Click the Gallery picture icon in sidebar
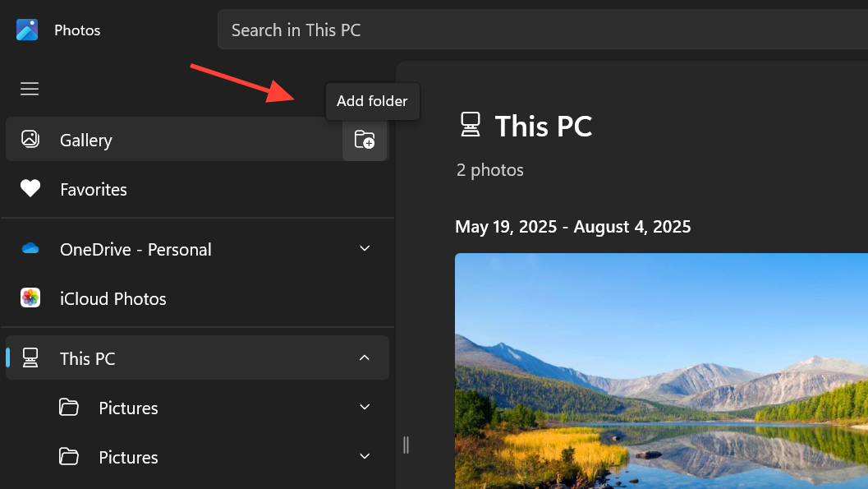The height and width of the screenshot is (489, 868). 30,140
